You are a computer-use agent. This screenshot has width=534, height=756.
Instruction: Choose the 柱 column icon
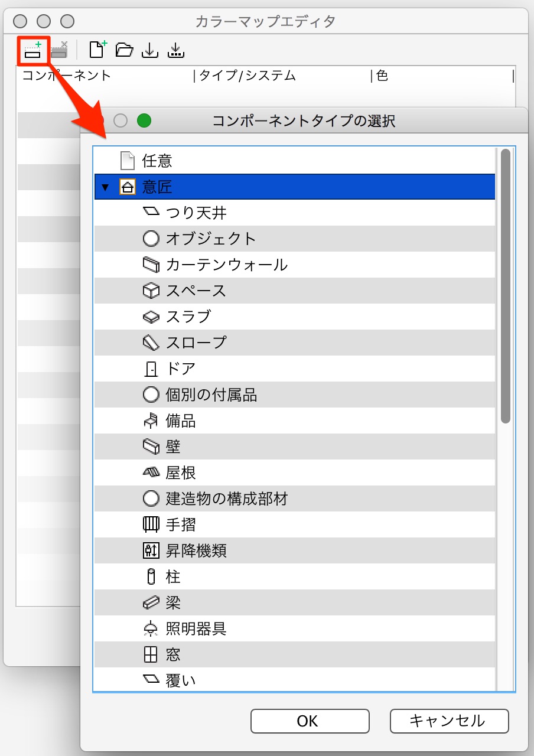click(151, 576)
